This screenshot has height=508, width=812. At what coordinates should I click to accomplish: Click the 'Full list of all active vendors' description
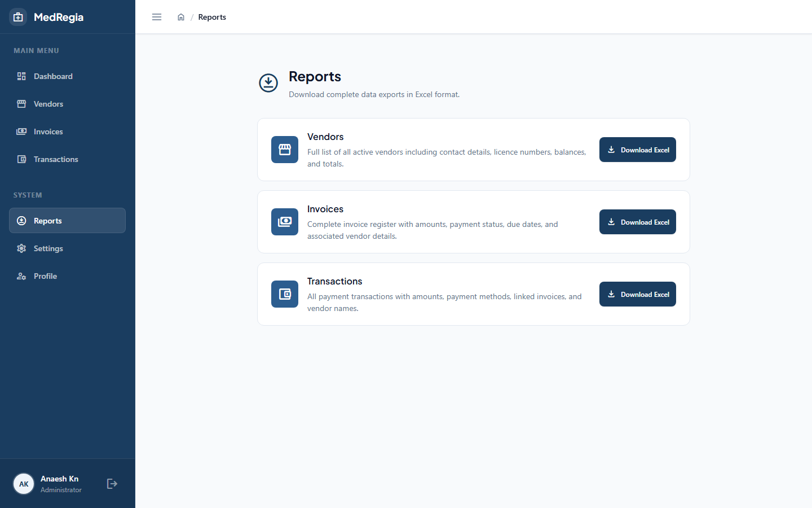[447, 158]
